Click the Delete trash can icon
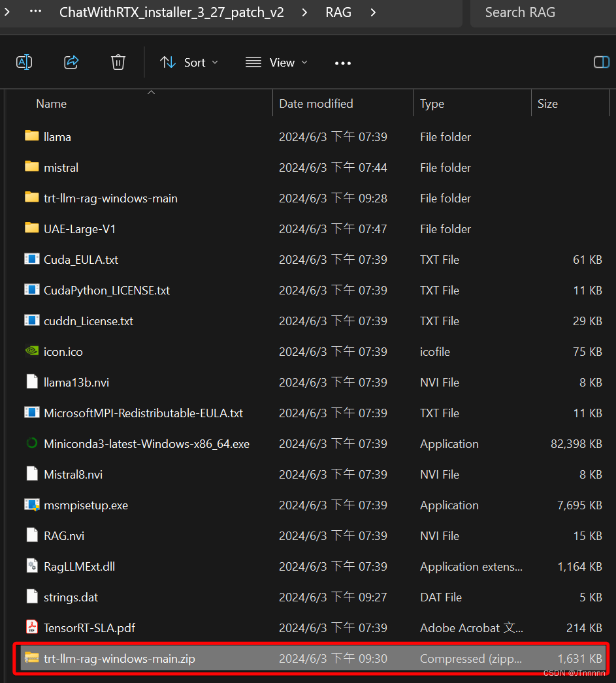616x683 pixels. click(118, 62)
